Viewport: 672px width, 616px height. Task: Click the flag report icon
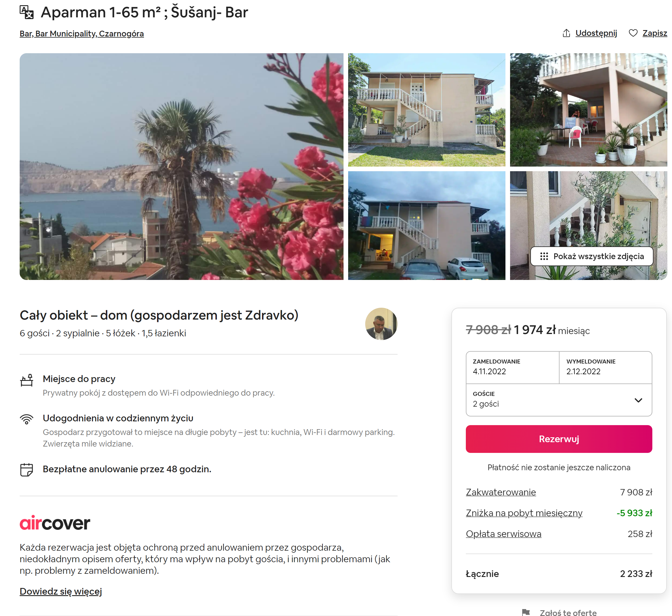(x=526, y=612)
